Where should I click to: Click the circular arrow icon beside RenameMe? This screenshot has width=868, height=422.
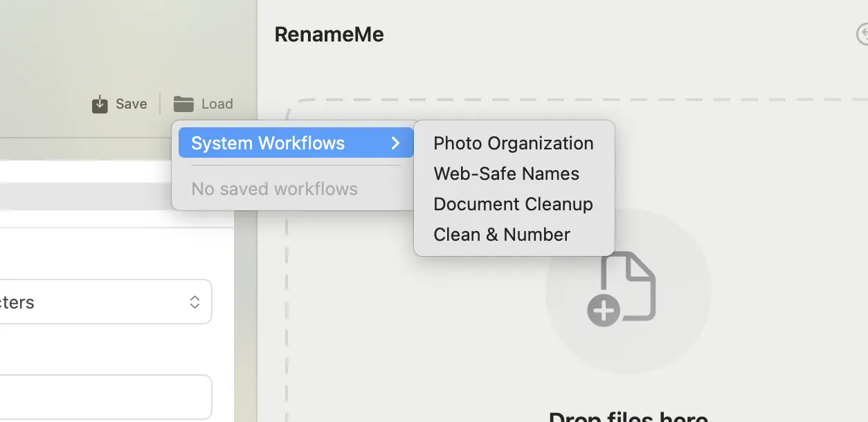862,35
